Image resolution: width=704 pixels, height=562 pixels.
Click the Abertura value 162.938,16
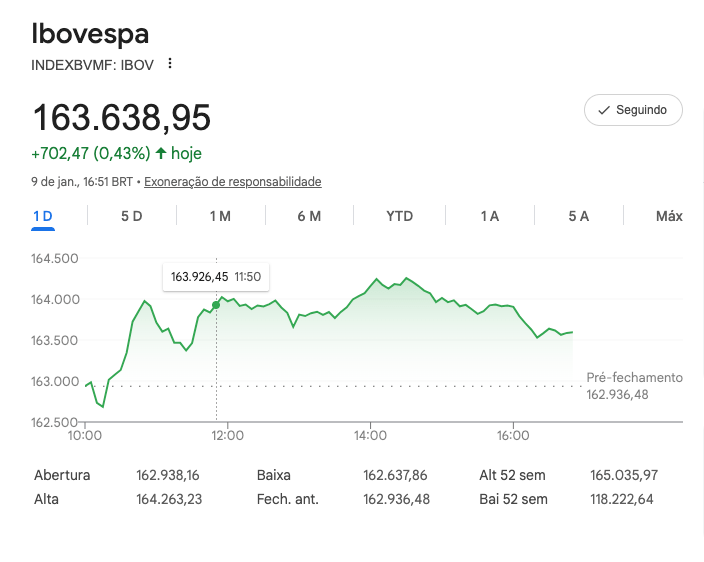[x=169, y=475]
